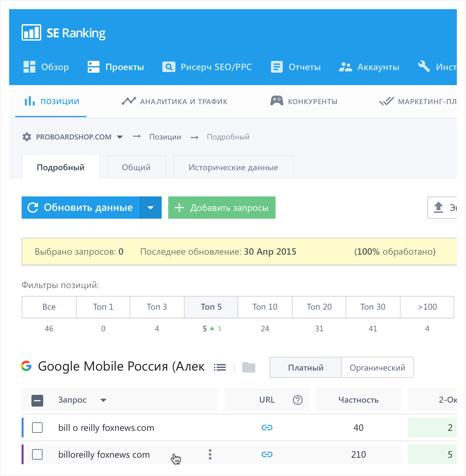Click the list view icon beside Google Mobile

tap(220, 367)
